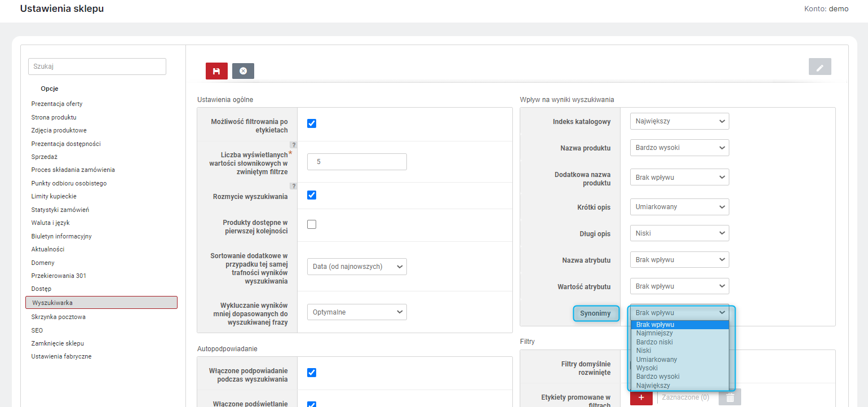Click the pencil edit icon
The image size is (868, 407).
820,67
